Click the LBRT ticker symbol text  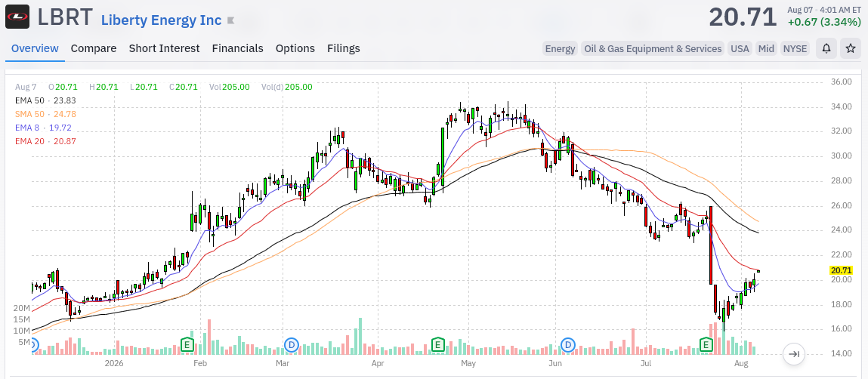(65, 17)
